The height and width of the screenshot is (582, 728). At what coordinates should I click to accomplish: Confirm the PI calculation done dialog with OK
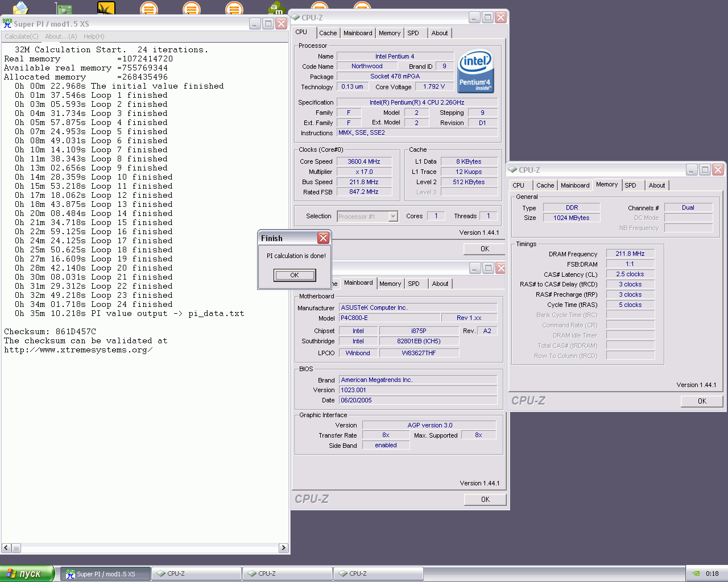pos(295,275)
